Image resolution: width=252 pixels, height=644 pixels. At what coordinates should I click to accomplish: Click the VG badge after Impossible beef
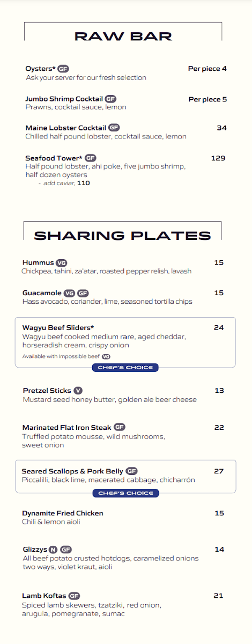(106, 356)
